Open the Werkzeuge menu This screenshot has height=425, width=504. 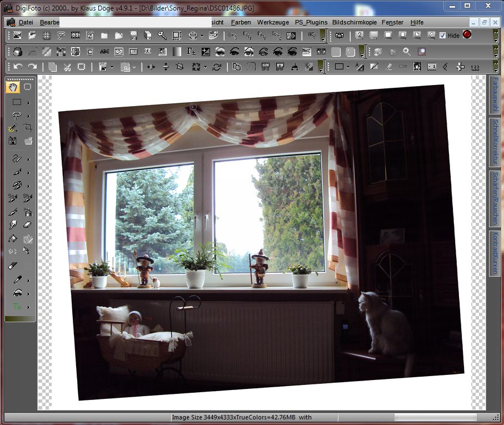coord(273,22)
